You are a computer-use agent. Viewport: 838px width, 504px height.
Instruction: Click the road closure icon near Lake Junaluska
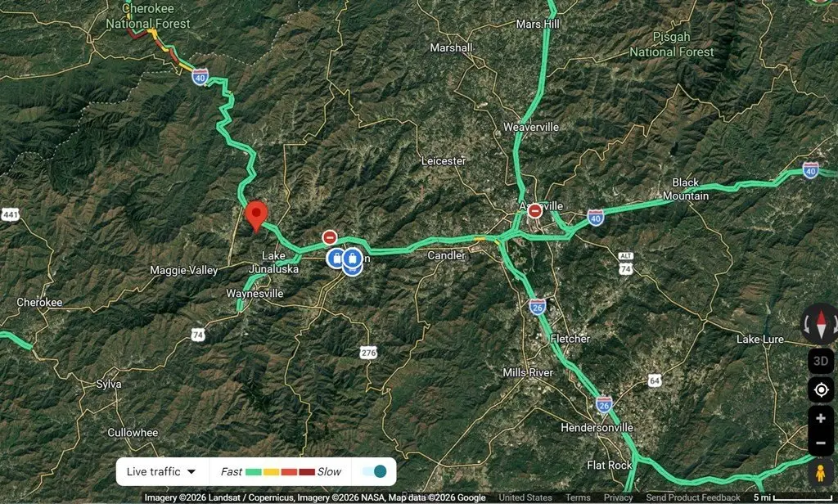pyautogui.click(x=330, y=237)
